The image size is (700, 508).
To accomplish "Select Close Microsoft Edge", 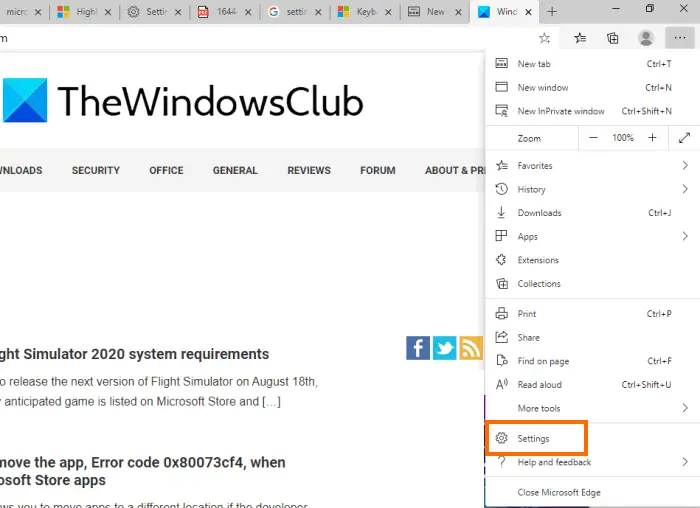I will (x=592, y=492).
